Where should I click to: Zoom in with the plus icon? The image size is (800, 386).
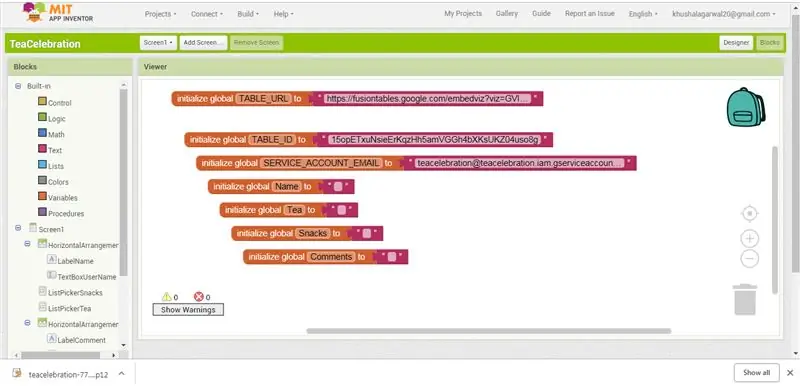[749, 239]
